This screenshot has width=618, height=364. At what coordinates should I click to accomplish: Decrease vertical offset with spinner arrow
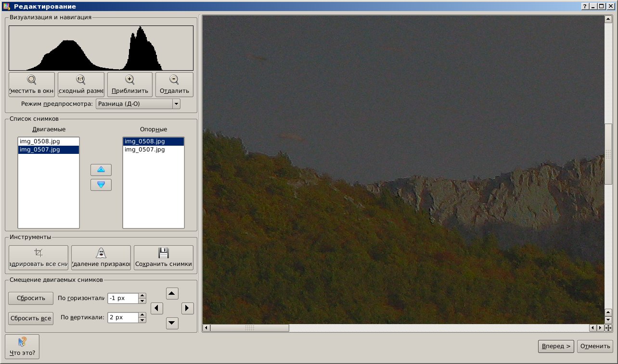(x=142, y=320)
